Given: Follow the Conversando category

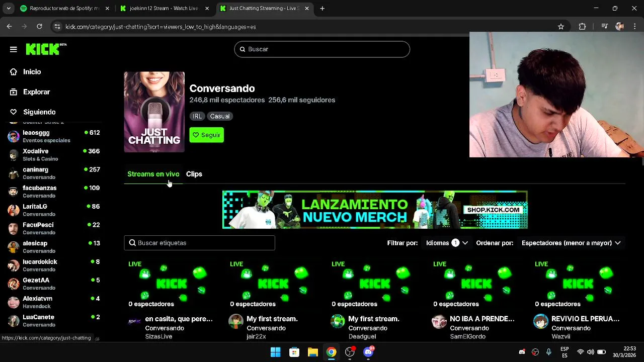Looking at the screenshot, I should tap(207, 135).
